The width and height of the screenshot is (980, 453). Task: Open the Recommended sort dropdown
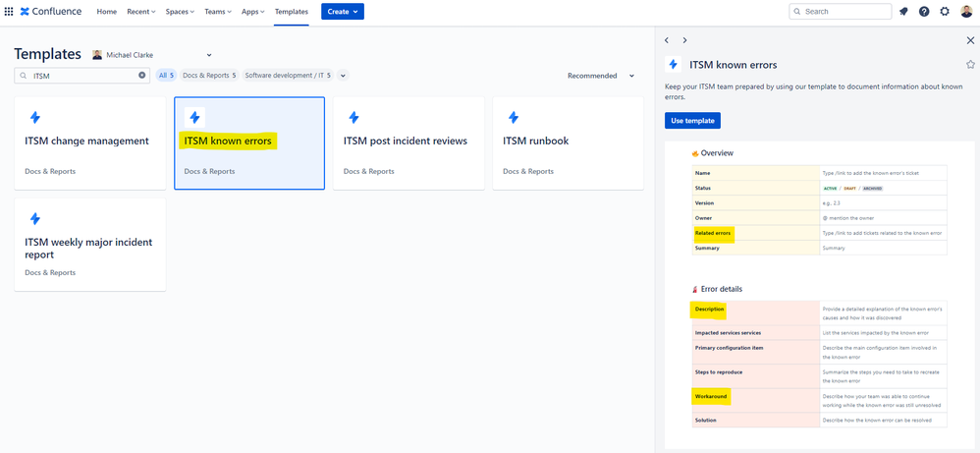601,76
